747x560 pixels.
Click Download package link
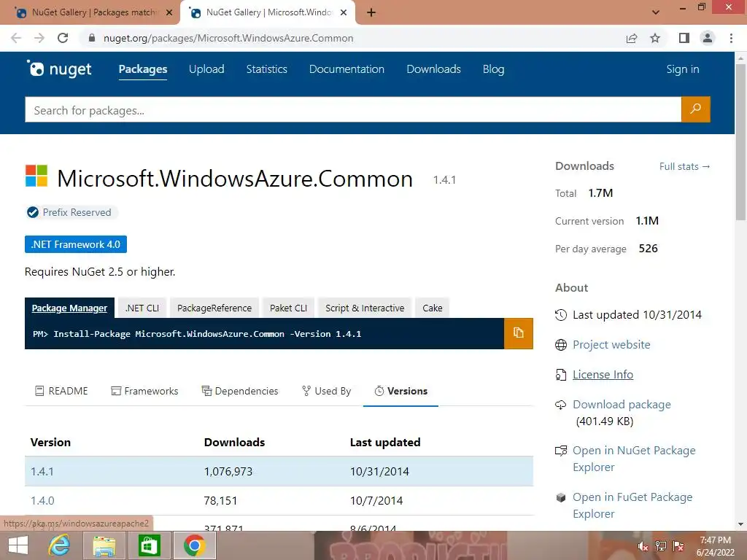click(x=622, y=404)
